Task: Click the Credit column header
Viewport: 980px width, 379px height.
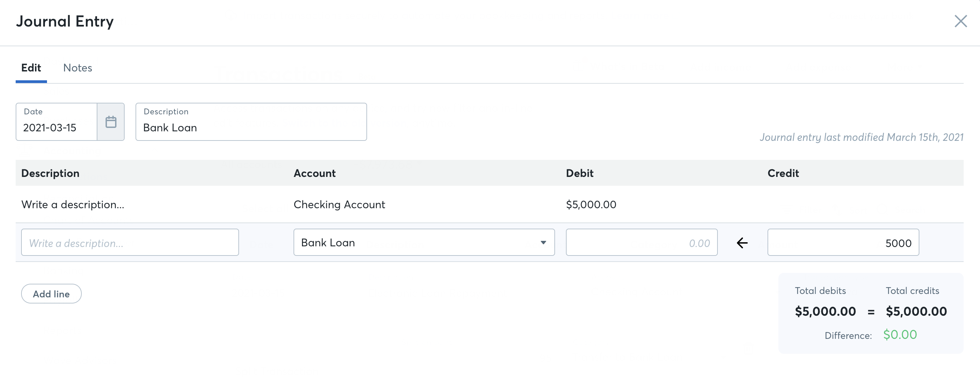Action: (783, 173)
